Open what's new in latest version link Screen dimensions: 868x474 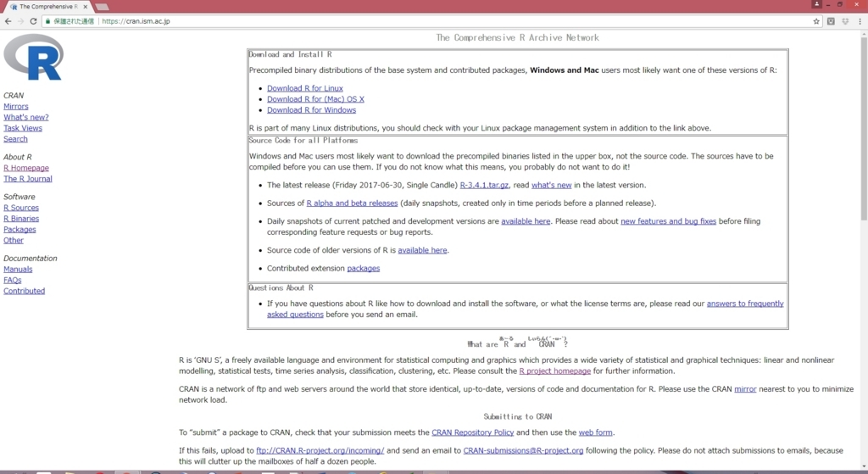tap(551, 185)
